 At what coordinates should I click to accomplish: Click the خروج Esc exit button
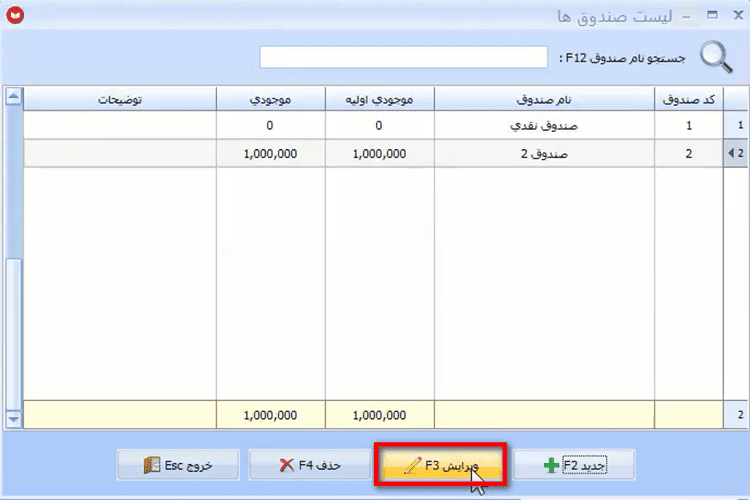pos(178,465)
